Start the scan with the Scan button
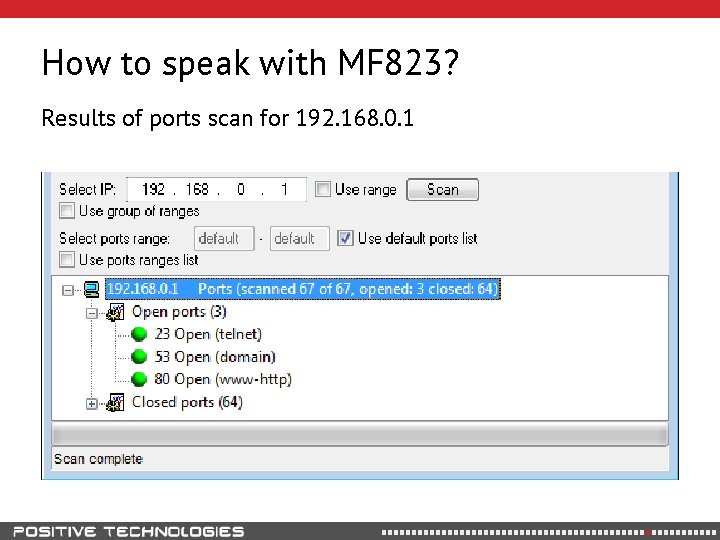 click(443, 190)
